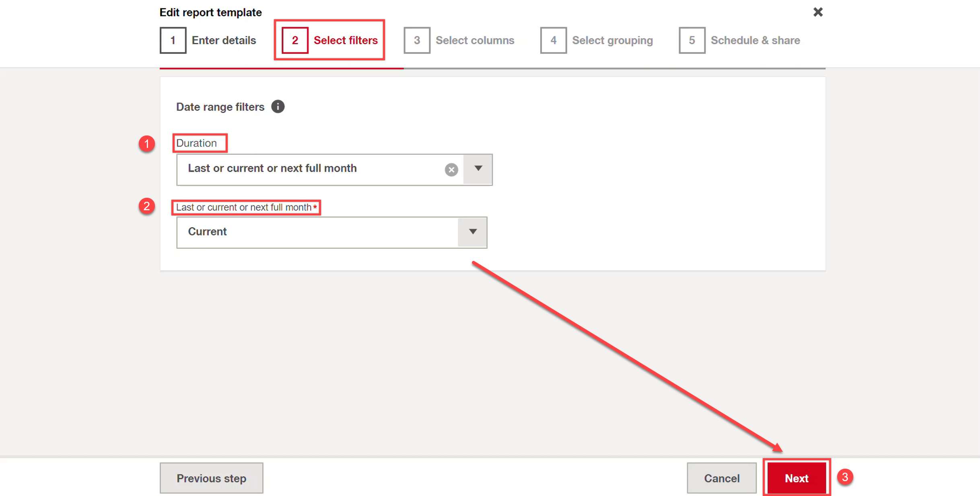The height and width of the screenshot is (496, 980).
Task: Clear the Duration selection with the x icon
Action: (x=451, y=170)
